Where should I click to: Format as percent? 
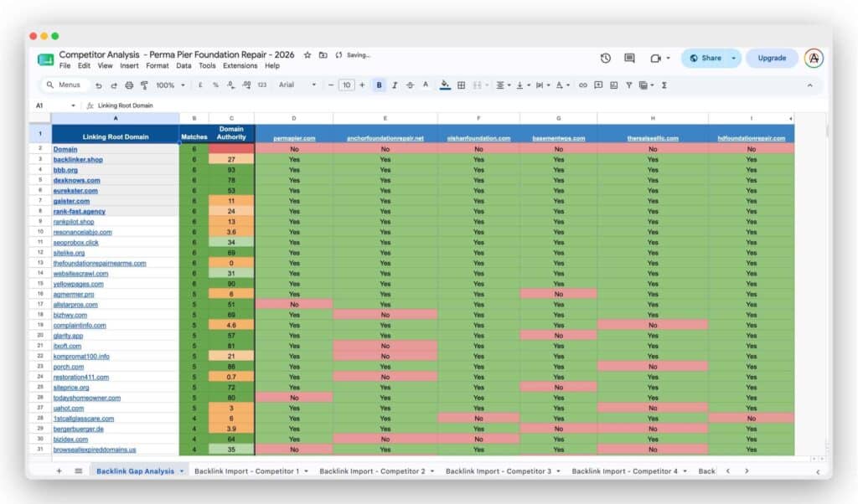click(x=215, y=85)
